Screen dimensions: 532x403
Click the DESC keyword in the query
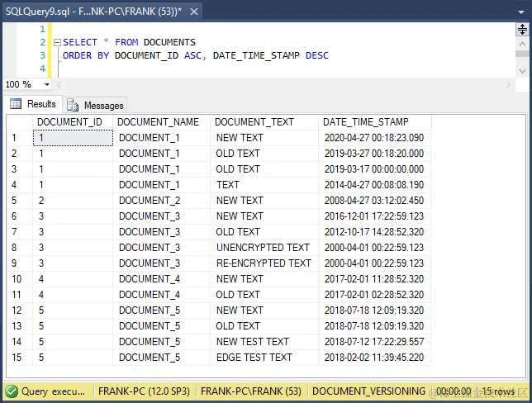point(317,55)
